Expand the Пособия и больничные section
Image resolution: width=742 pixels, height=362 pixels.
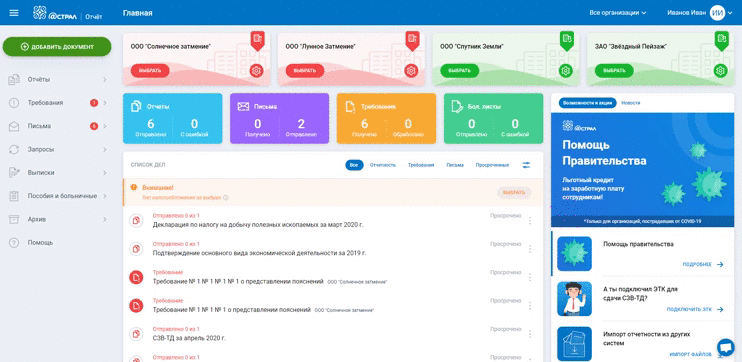[105, 196]
